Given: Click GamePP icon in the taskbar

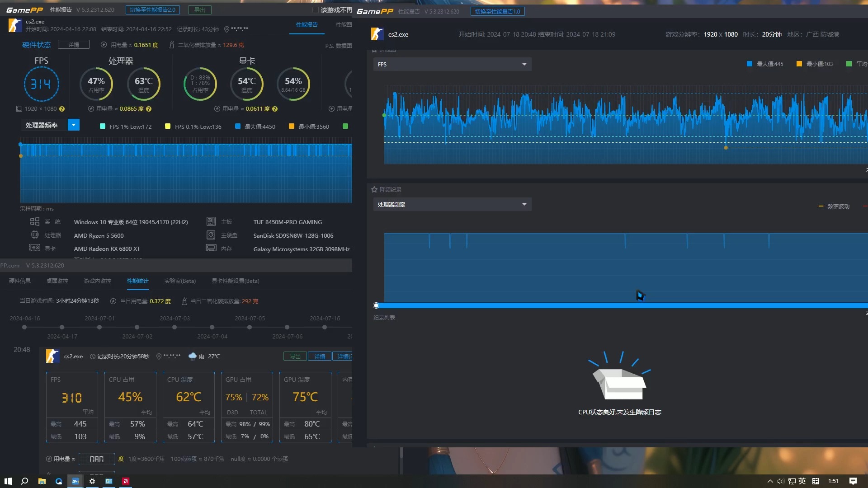Looking at the screenshot, I should click(75, 481).
